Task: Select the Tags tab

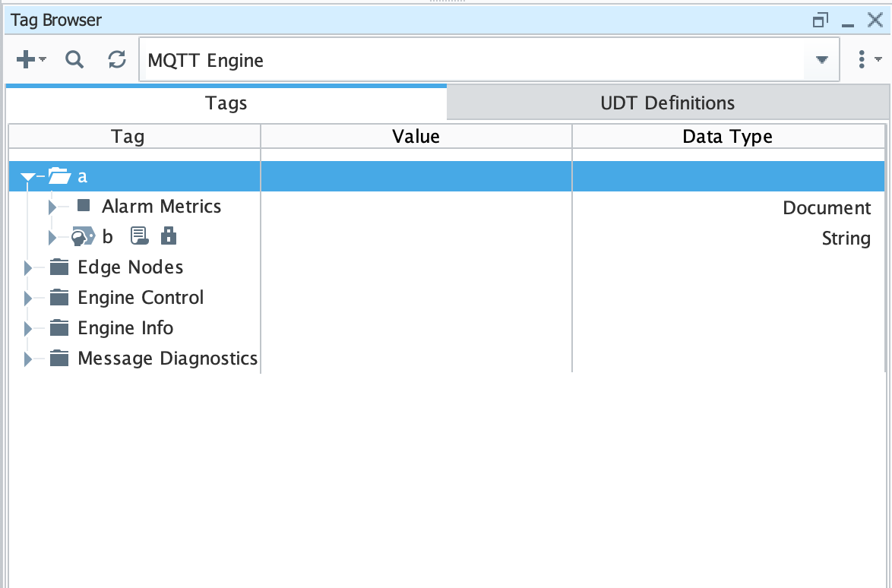Action: pyautogui.click(x=226, y=103)
